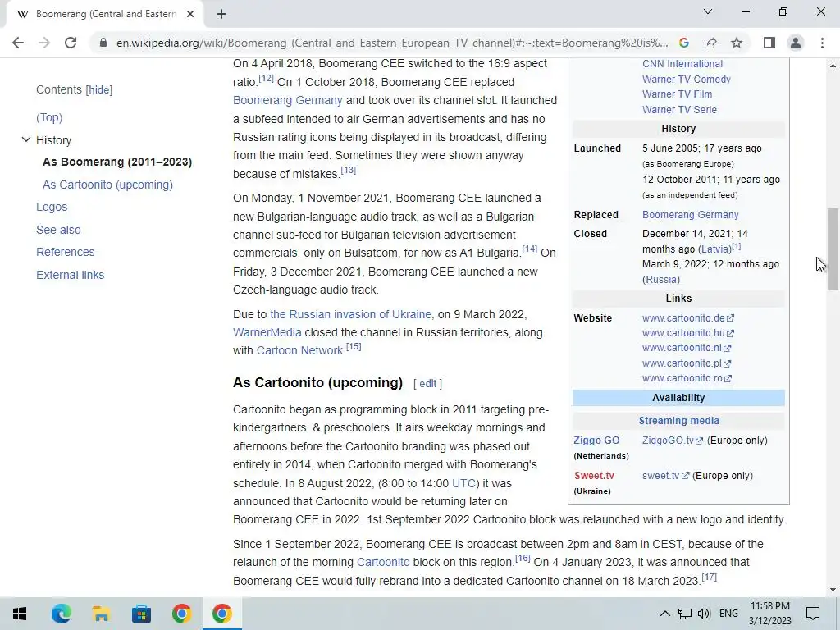Open network settings from the tray
840x630 pixels.
click(x=685, y=614)
